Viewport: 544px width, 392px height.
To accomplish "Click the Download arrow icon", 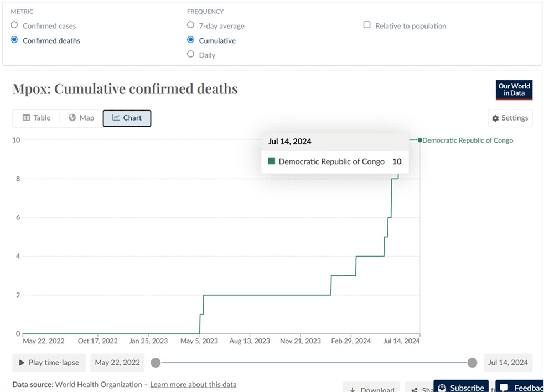I will point(353,390).
